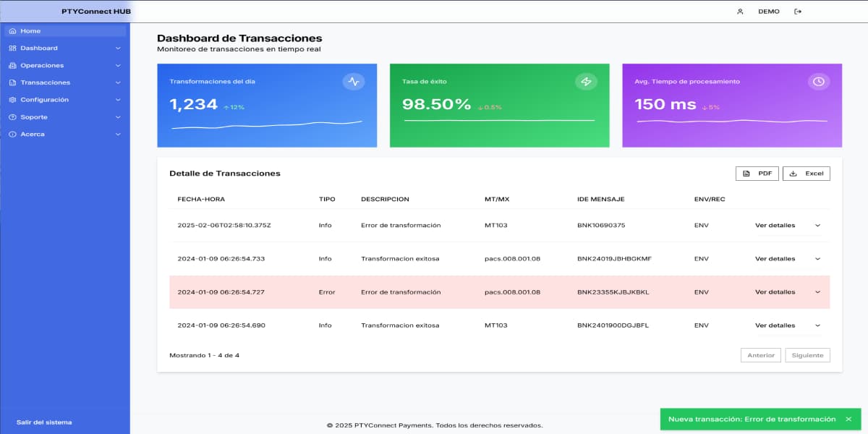Click the Avg. Tiempo de procesamiento sparkline
Viewport: 868px width, 434px height.
(x=732, y=121)
